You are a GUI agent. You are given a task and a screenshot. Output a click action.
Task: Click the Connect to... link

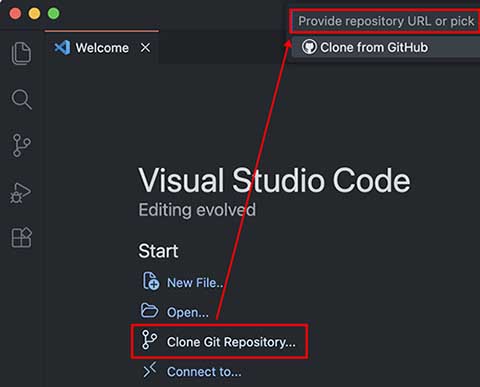pos(204,372)
